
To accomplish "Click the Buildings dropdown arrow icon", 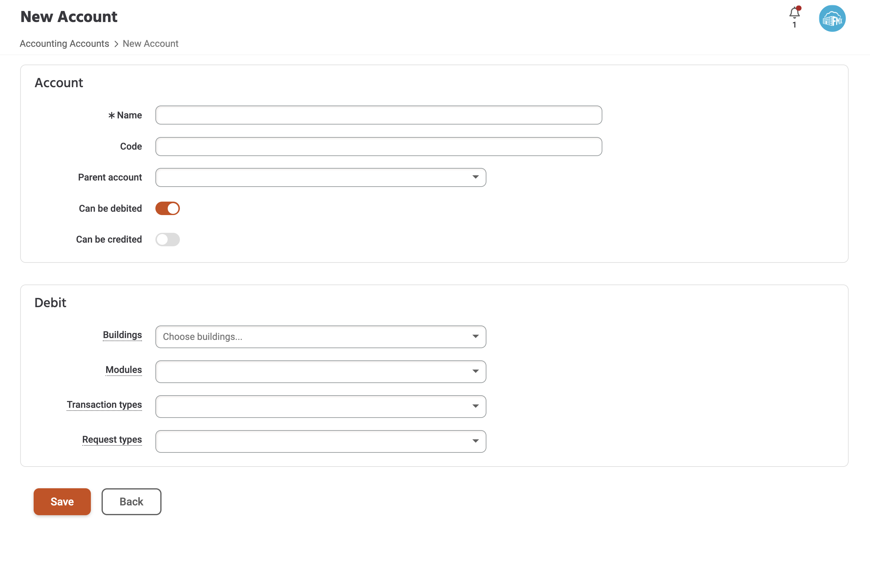I will tap(475, 337).
